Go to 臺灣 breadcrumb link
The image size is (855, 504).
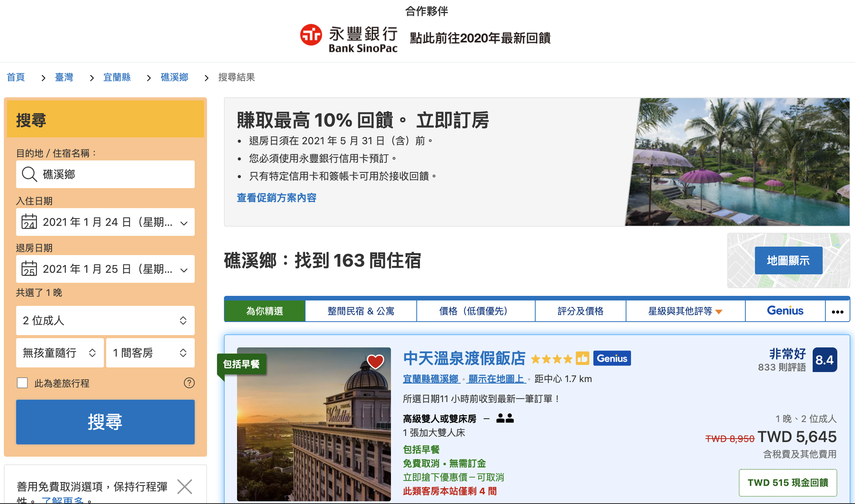pyautogui.click(x=64, y=77)
